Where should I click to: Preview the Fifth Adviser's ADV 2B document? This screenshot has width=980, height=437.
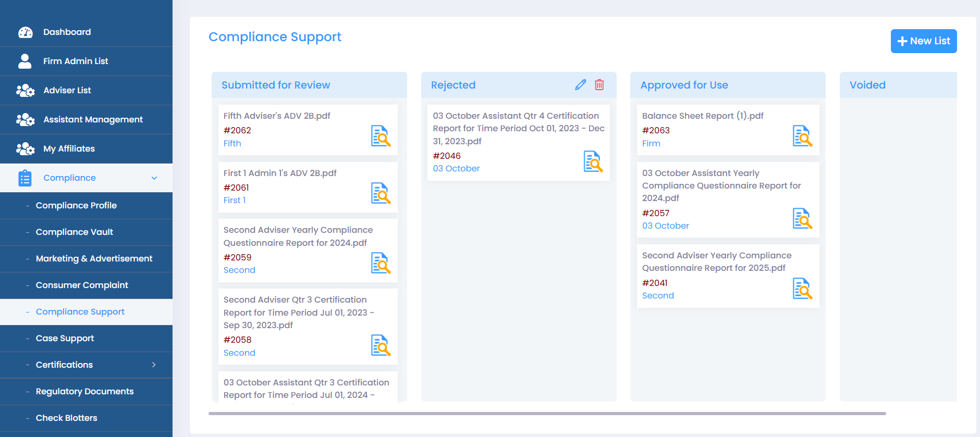click(x=381, y=136)
